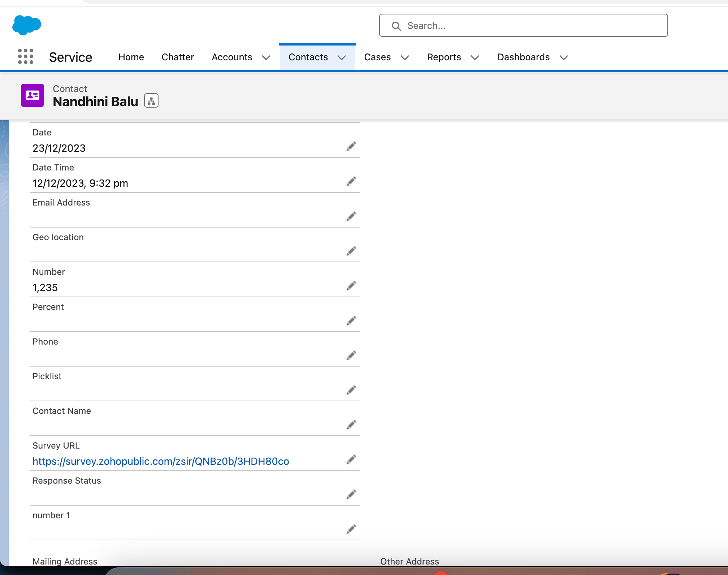The width and height of the screenshot is (728, 575).
Task: Go to the Home tab
Action: click(131, 57)
